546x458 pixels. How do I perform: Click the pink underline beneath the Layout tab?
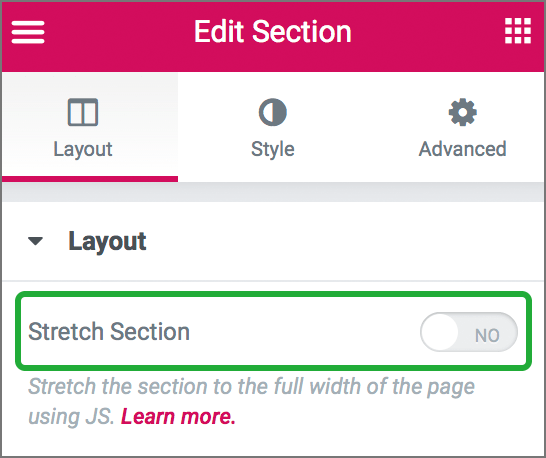pyautogui.click(x=90, y=179)
